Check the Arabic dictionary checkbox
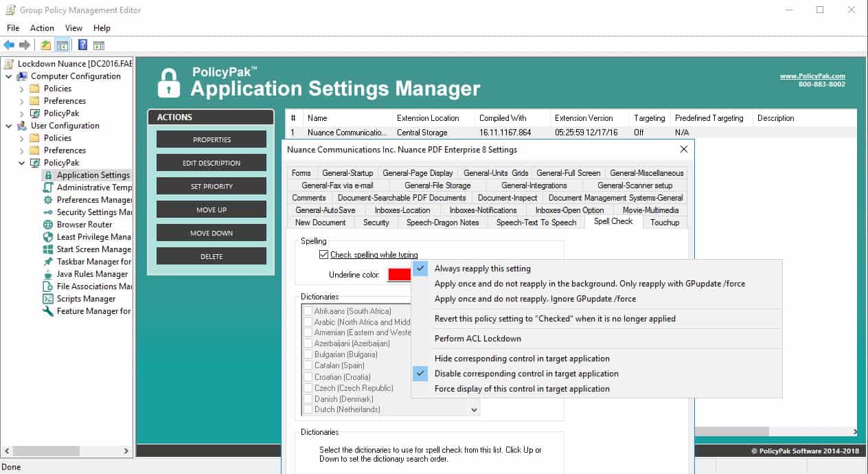868x474 pixels. 308,322
